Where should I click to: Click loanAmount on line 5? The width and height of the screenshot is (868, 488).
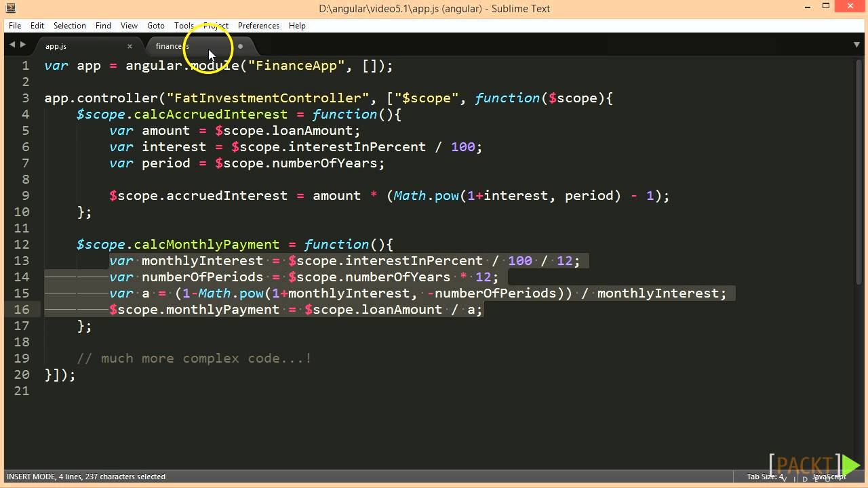313,131
